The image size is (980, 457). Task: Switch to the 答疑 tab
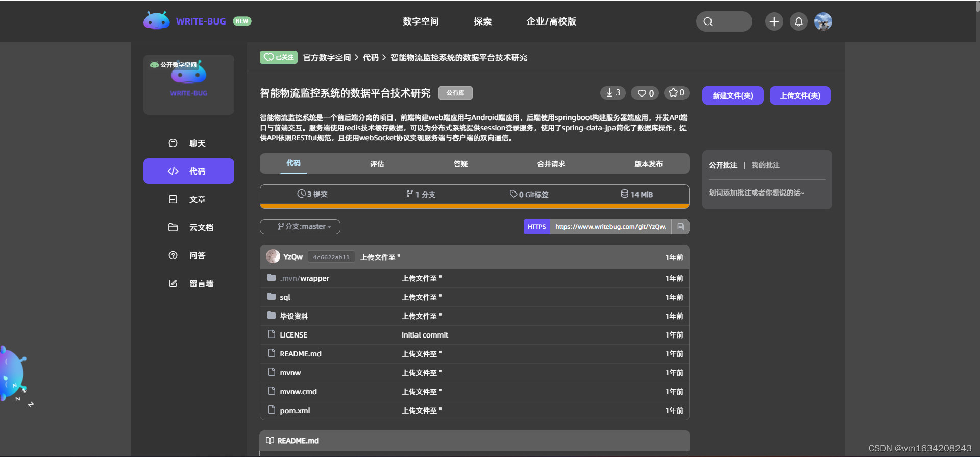tap(461, 164)
